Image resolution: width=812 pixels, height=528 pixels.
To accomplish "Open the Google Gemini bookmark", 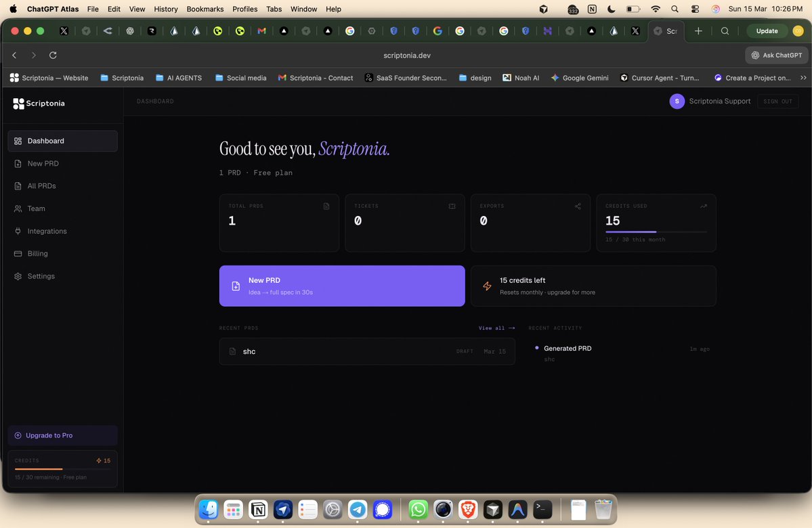I will 580,78.
